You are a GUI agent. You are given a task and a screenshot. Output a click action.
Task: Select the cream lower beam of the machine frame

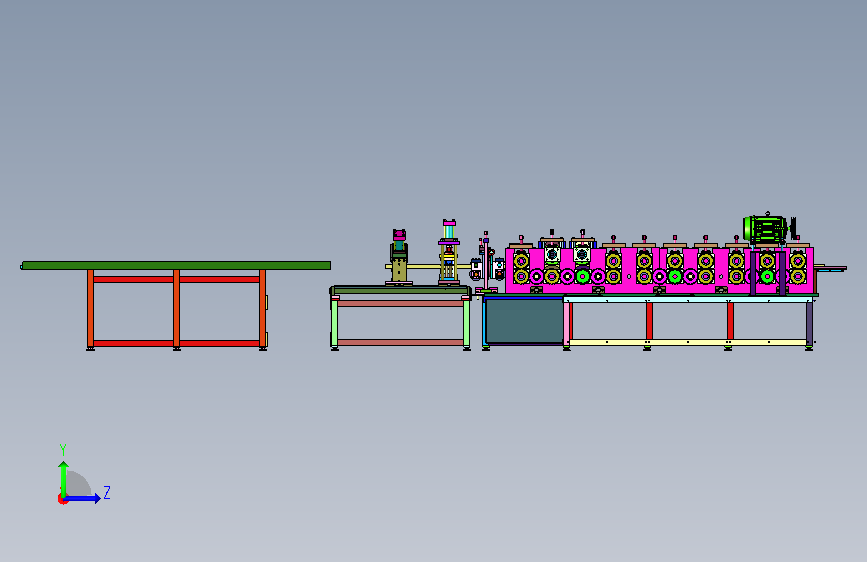pyautogui.click(x=688, y=342)
